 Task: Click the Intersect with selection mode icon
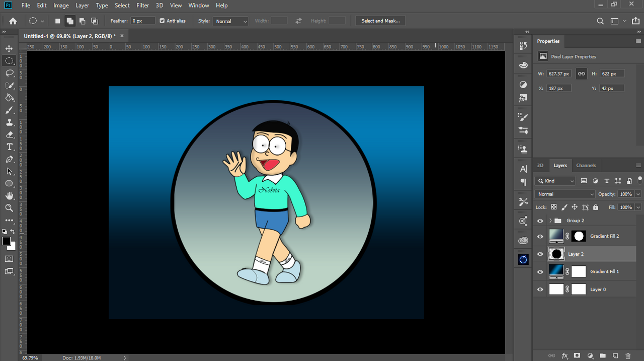(x=95, y=21)
